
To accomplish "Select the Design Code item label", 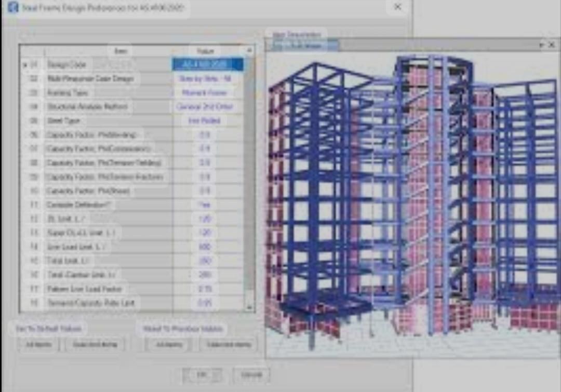I will point(66,65).
